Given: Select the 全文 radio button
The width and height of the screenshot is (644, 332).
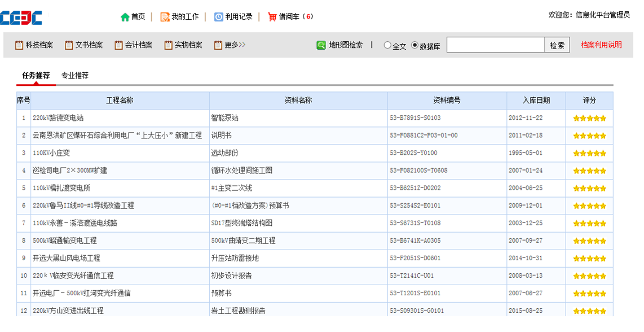Looking at the screenshot, I should tap(387, 45).
